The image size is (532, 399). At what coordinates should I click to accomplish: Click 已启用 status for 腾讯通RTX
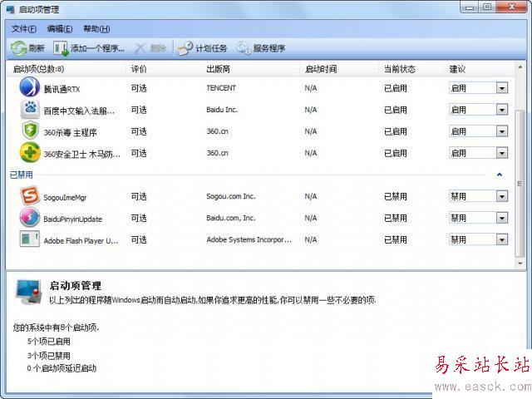[396, 89]
